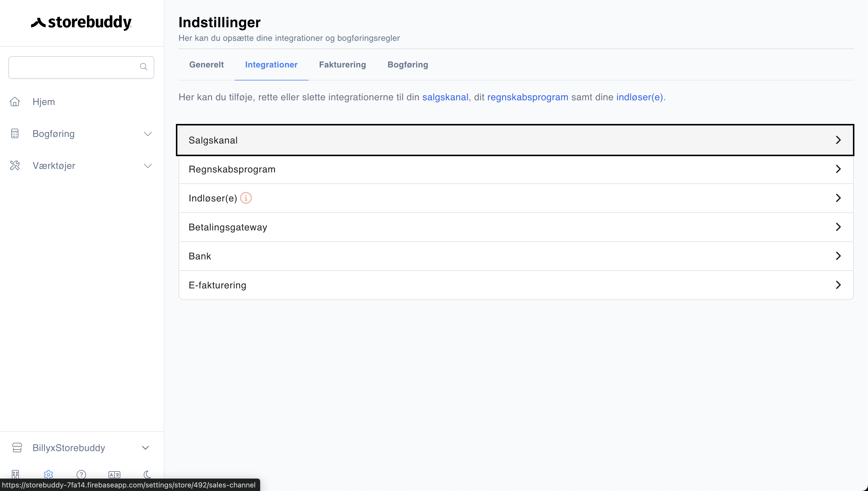Click the Værktøjer tools icon

15,166
